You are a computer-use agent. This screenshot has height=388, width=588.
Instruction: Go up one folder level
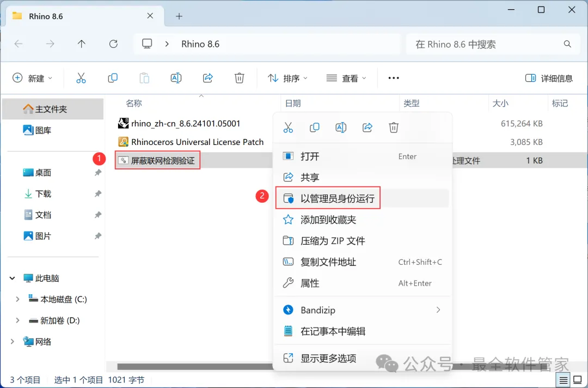click(81, 44)
